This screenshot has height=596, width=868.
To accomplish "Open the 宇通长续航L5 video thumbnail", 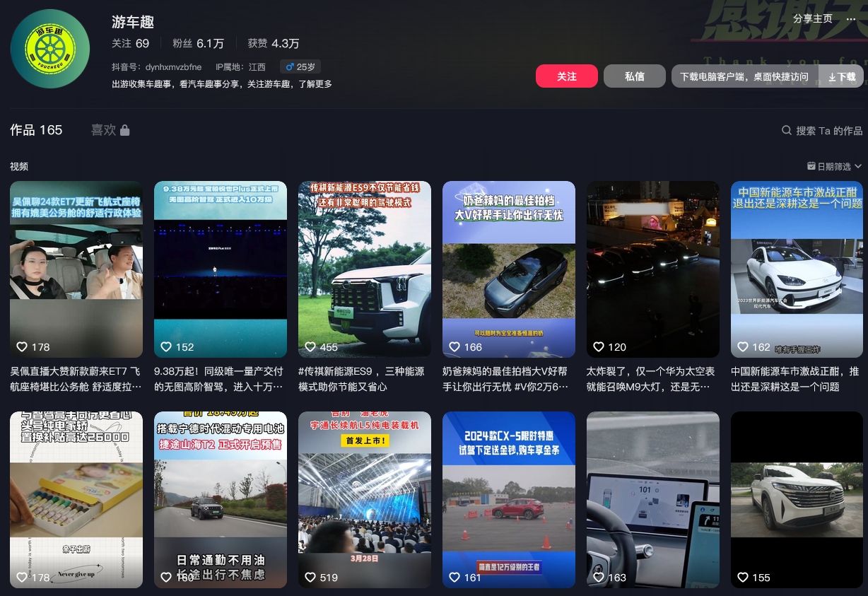I will click(365, 500).
